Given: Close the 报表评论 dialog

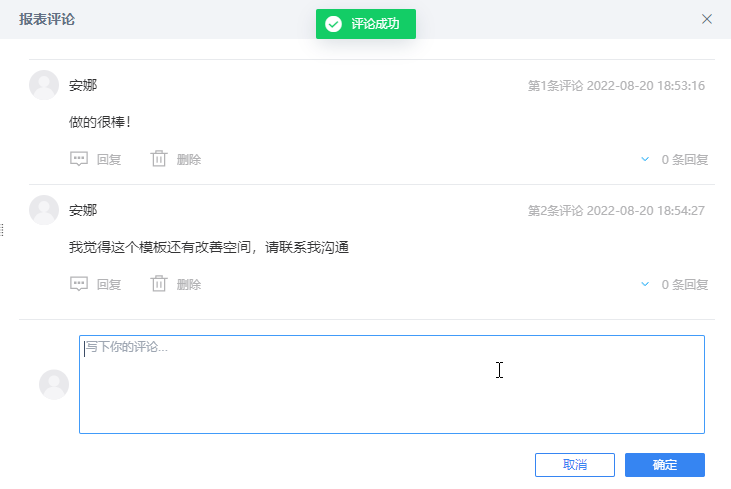Looking at the screenshot, I should (707, 19).
